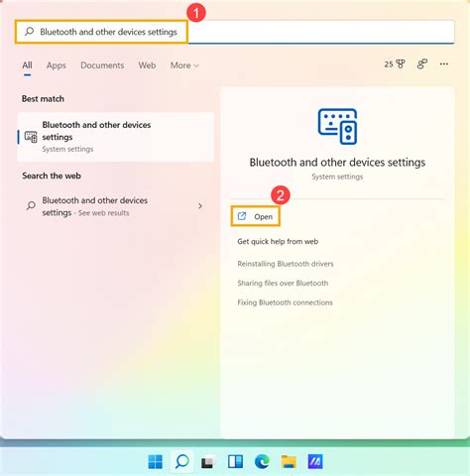Viewport: 470px width, 476px height.
Task: Switch to the Documents tab
Action: pyautogui.click(x=102, y=65)
